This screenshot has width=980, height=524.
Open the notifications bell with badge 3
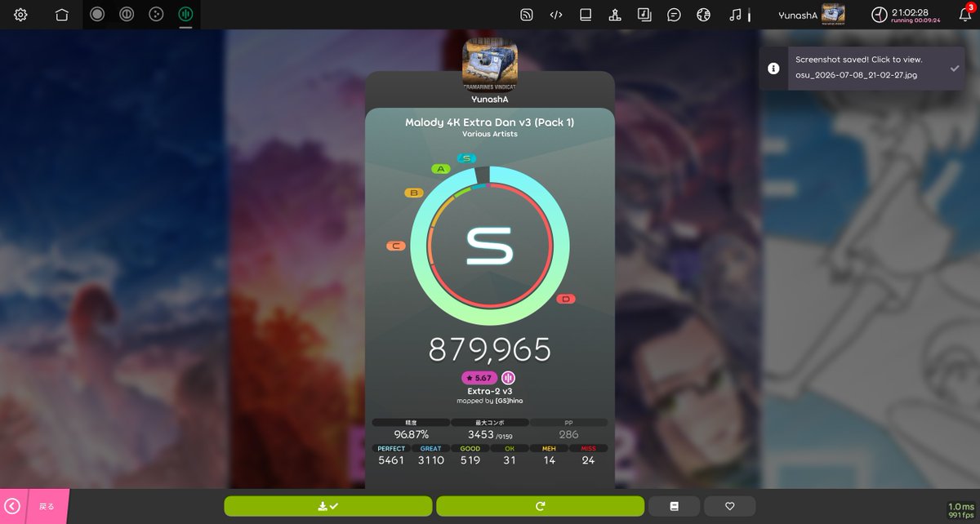click(964, 14)
